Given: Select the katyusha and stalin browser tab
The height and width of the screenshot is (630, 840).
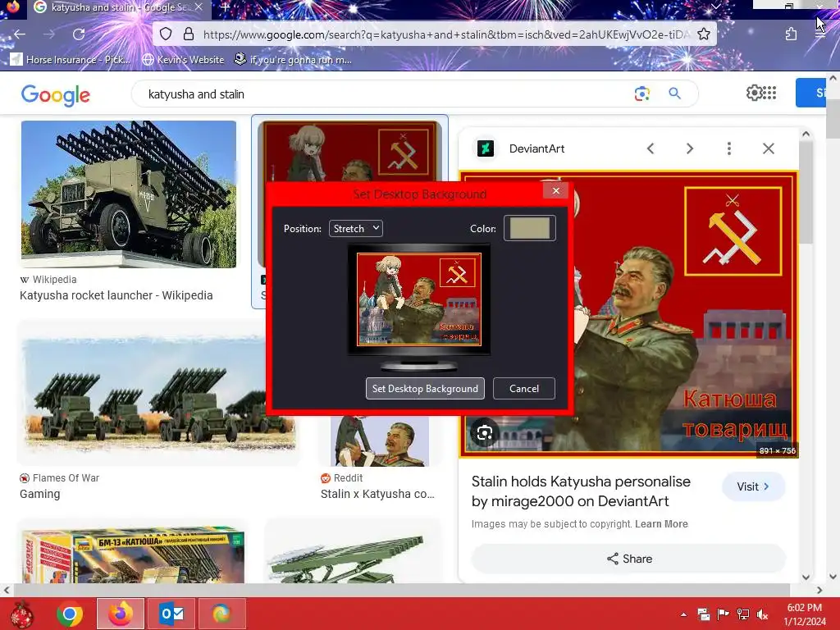Looking at the screenshot, I should point(119,7).
